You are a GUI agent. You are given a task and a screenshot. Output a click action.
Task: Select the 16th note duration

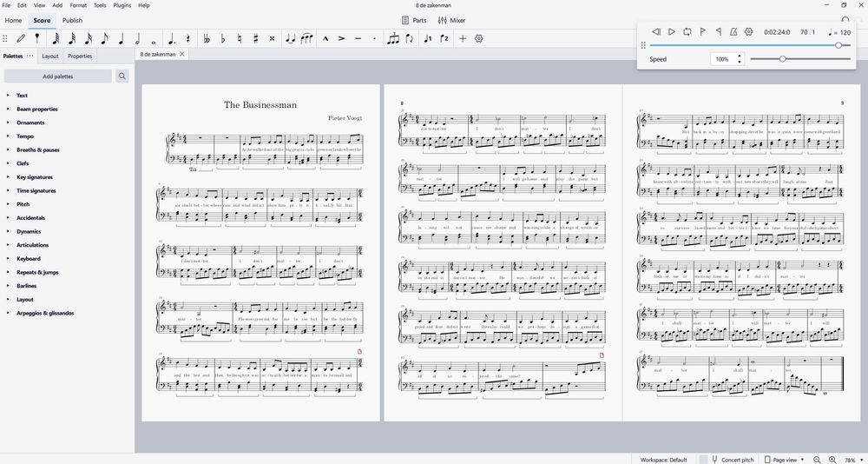point(88,39)
